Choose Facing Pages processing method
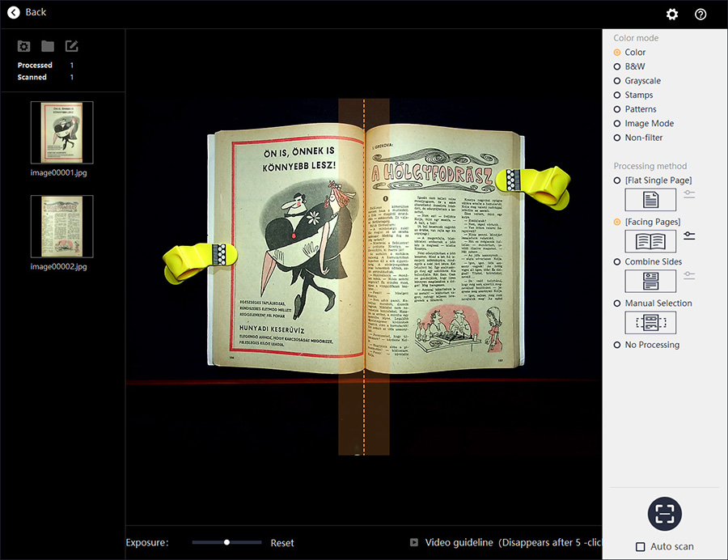 pyautogui.click(x=647, y=222)
